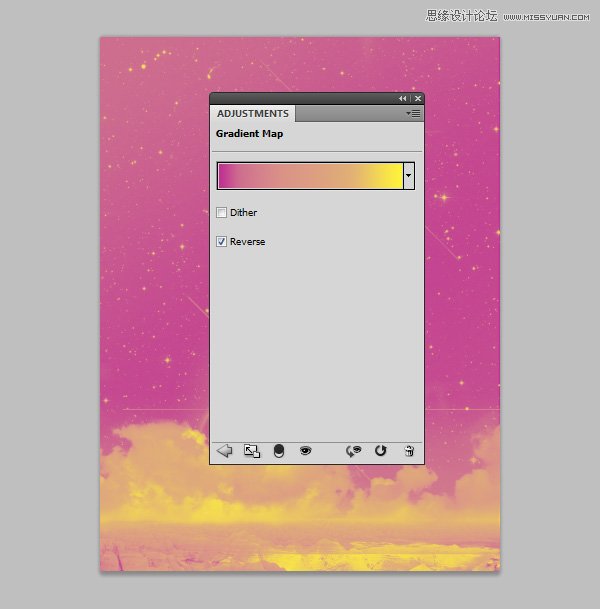Screen dimensions: 600x609
Task: View previous state icon
Action: [x=353, y=451]
